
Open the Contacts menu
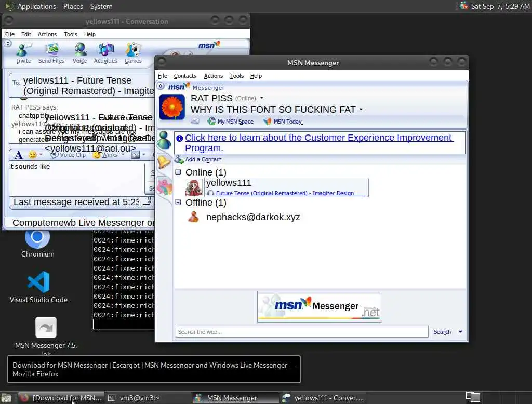click(185, 76)
